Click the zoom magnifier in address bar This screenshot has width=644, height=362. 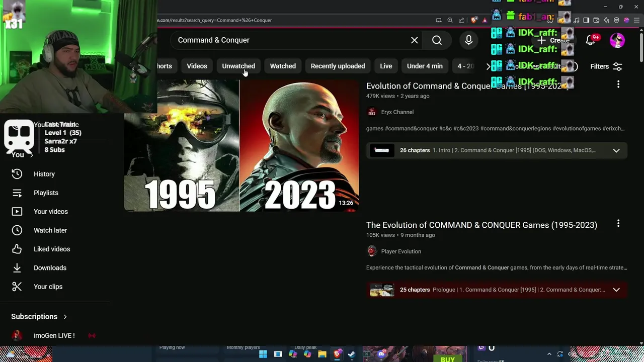coord(450,20)
